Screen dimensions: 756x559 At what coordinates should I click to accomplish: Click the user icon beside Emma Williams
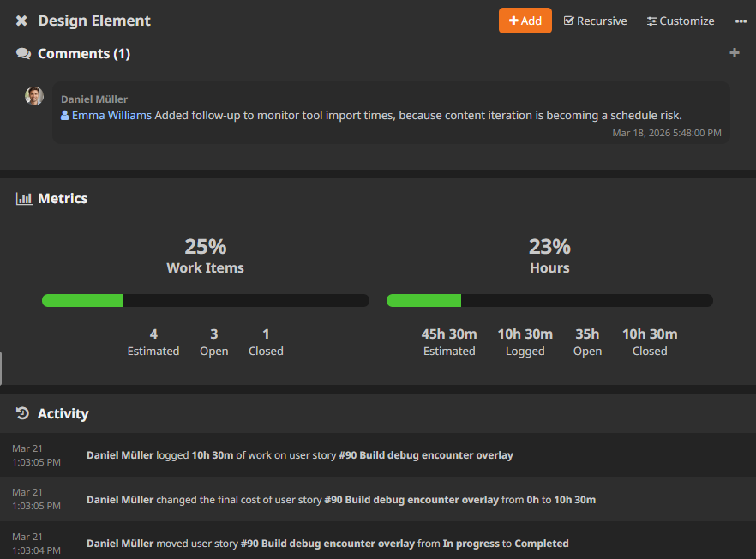(x=65, y=115)
